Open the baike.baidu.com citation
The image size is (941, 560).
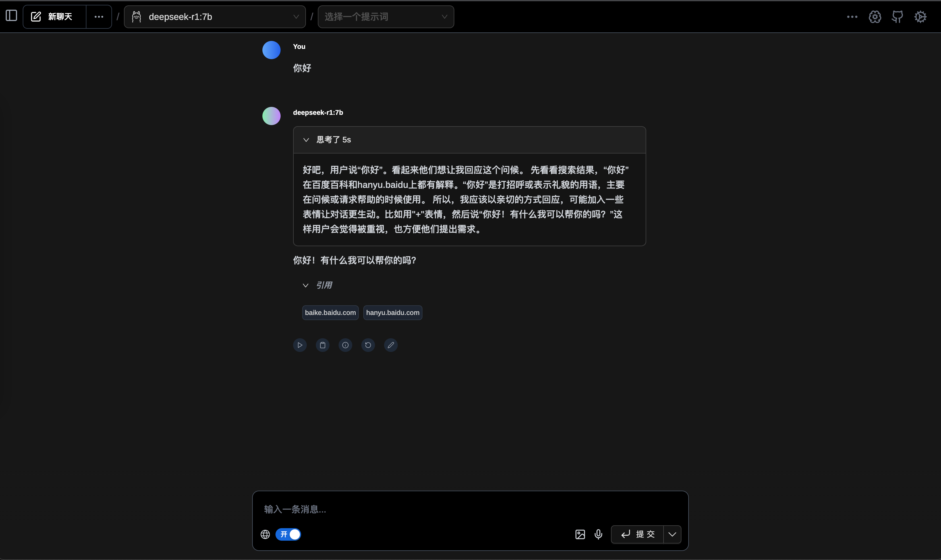click(330, 312)
